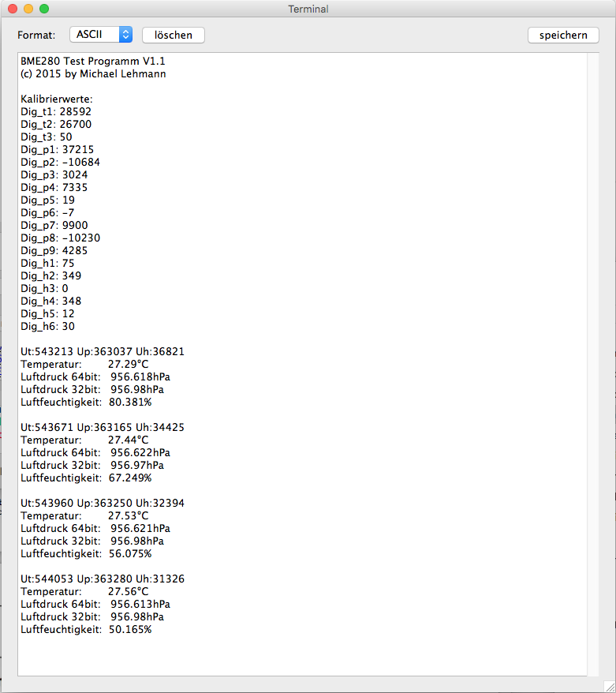Screen dimensions: 616x693
Task: Click the 'Dig_p1: 37215' line
Action: [x=57, y=149]
